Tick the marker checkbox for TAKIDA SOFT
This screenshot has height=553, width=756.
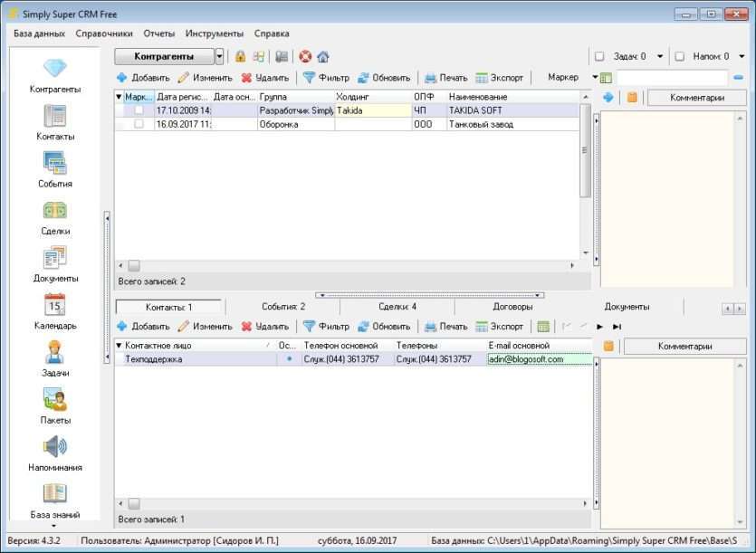coord(139,110)
